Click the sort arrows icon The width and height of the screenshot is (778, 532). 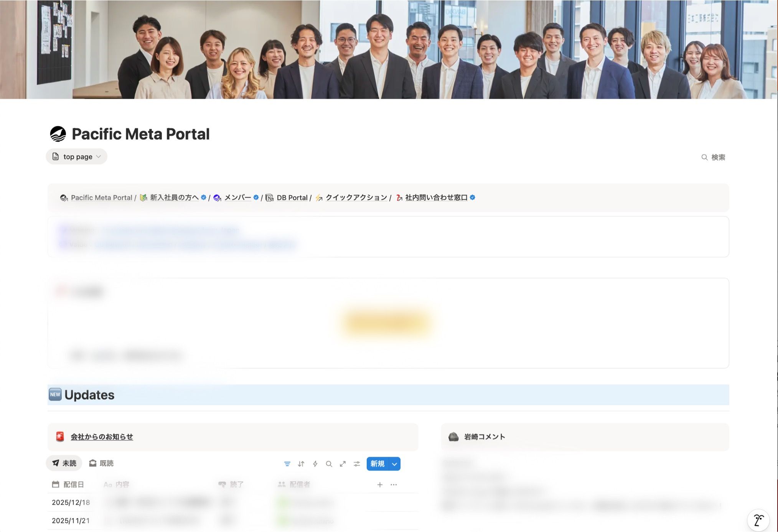pyautogui.click(x=301, y=464)
